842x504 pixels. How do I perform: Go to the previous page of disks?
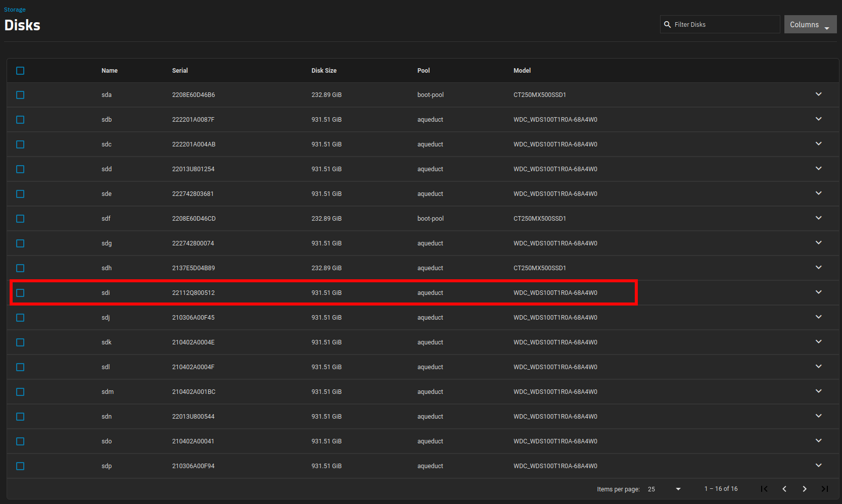click(784, 489)
